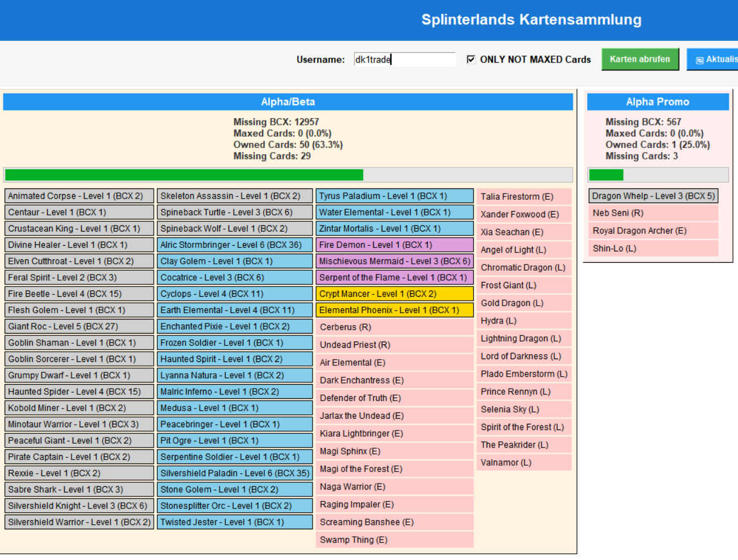The height and width of the screenshot is (560, 738).
Task: Select the Dragon Whelp Level 3 card
Action: coord(653,196)
